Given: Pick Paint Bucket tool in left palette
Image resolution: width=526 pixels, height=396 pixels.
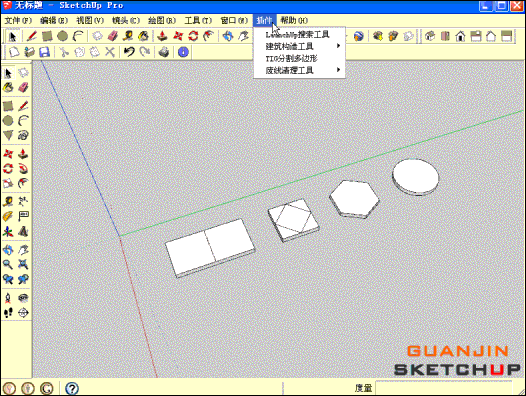Looking at the screenshot, I should [x=8, y=87].
